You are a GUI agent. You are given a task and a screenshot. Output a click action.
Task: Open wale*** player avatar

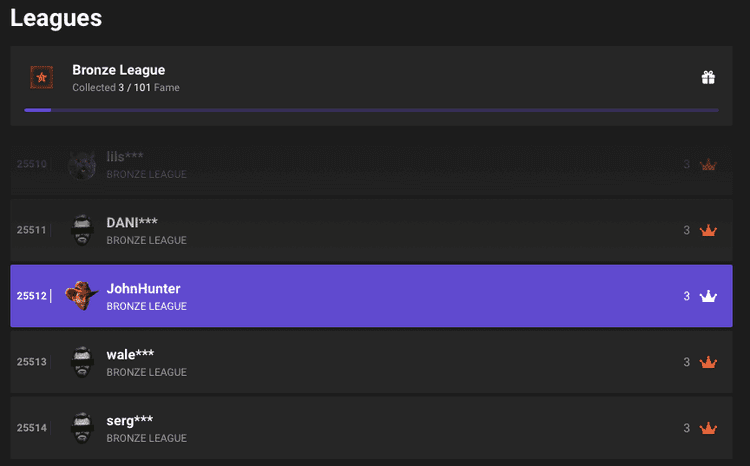[82, 362]
